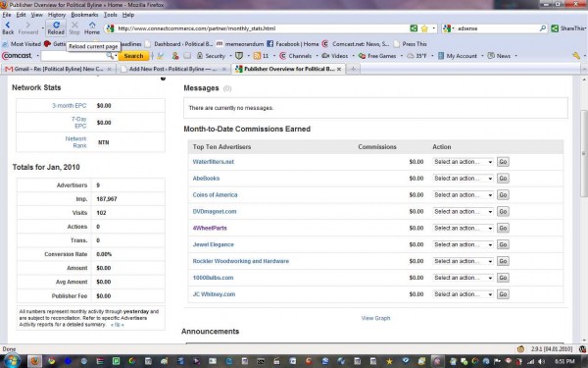This screenshot has height=368, width=588.
Task: Close the Publisher Overview tab
Action: coord(339,69)
